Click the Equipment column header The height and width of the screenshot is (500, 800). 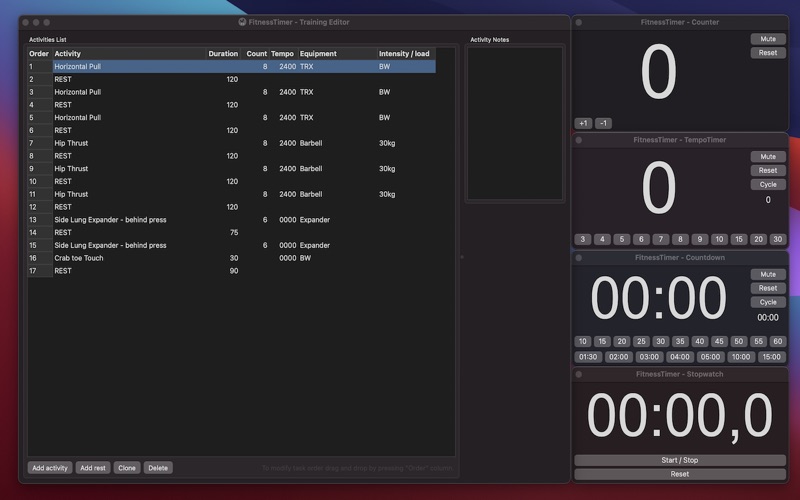pos(337,54)
